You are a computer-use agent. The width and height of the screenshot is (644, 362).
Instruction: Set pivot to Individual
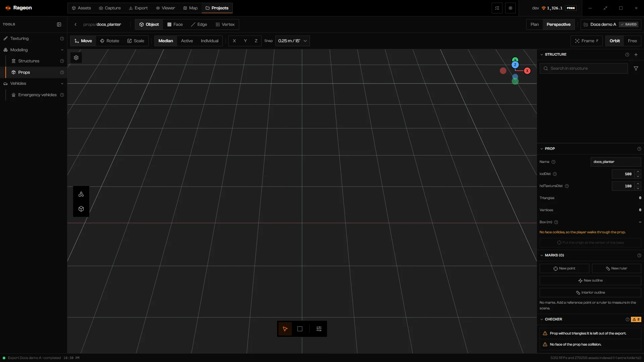click(x=210, y=41)
